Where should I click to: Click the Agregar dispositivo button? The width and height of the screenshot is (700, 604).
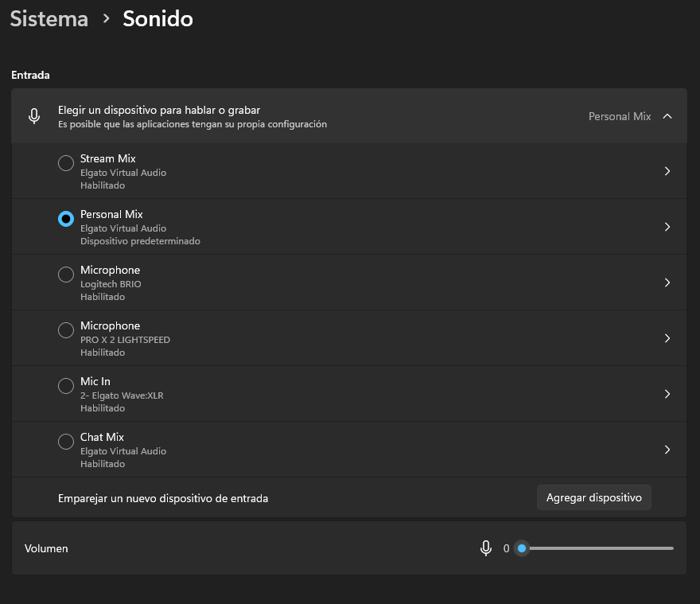[x=594, y=497]
